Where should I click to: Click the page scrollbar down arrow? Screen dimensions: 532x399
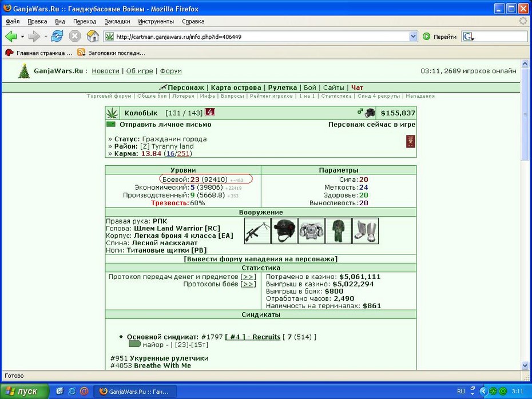(x=525, y=365)
